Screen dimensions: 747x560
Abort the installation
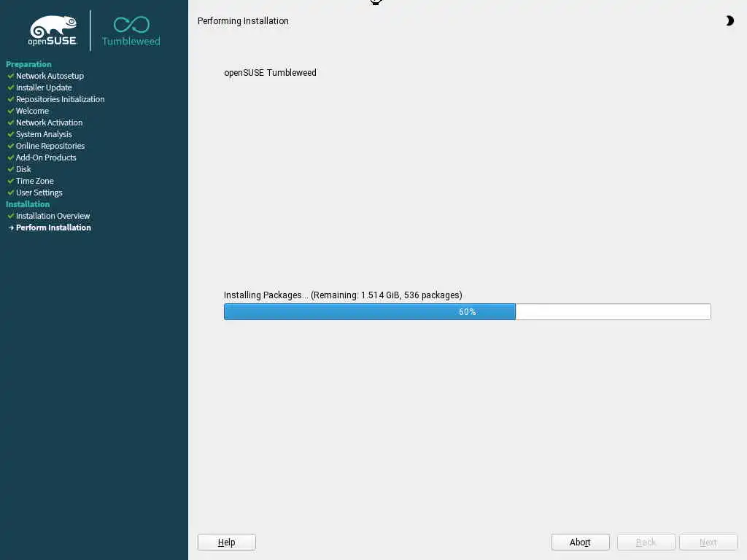[x=580, y=542]
